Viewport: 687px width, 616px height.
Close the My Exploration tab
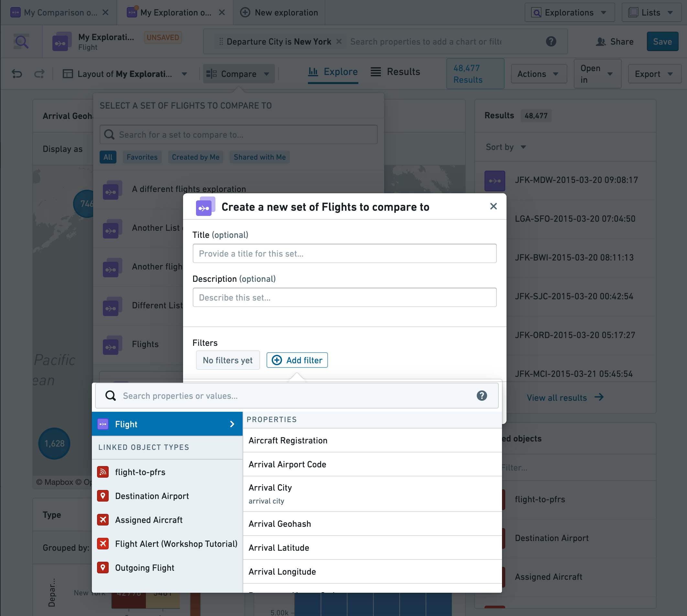coord(222,13)
